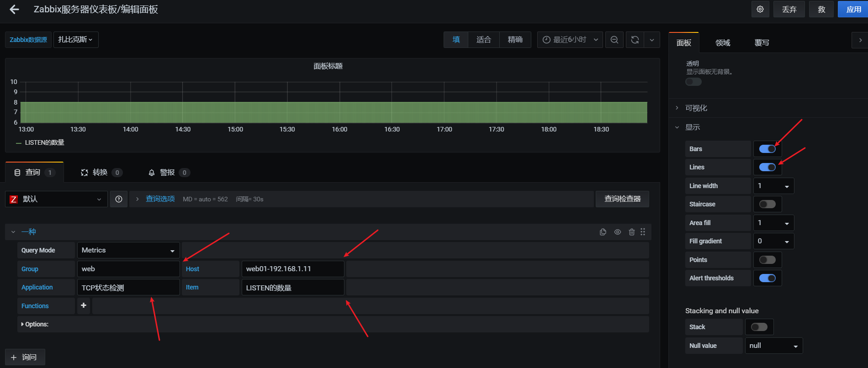Click the 查询检查器 button
This screenshot has width=868, height=368.
(622, 199)
